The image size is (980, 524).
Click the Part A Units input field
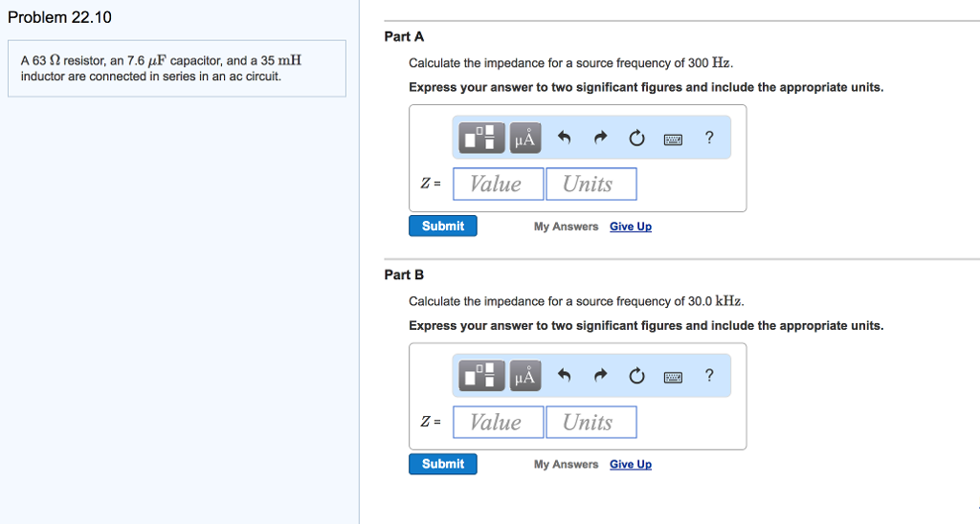[x=590, y=184]
